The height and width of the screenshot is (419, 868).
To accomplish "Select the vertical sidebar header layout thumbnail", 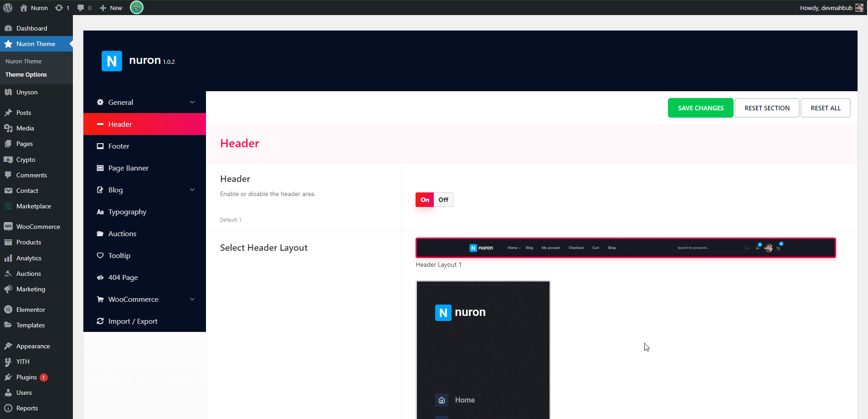I will tap(483, 350).
